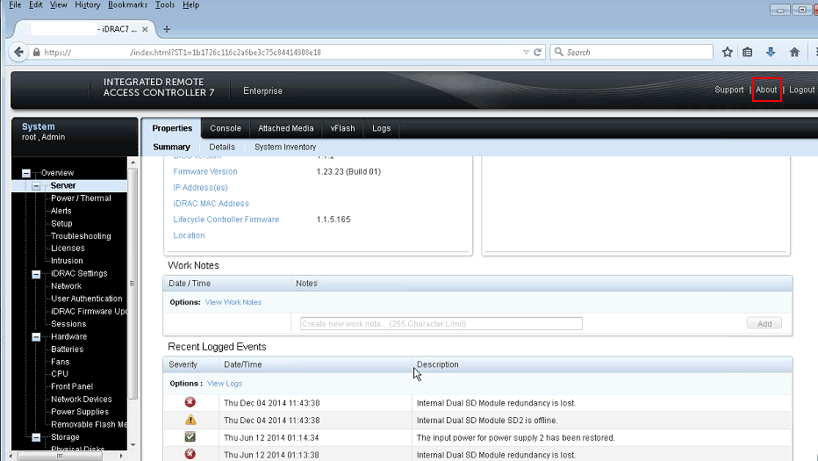The width and height of the screenshot is (818, 461).
Task: Open the History menu
Action: coord(87,5)
